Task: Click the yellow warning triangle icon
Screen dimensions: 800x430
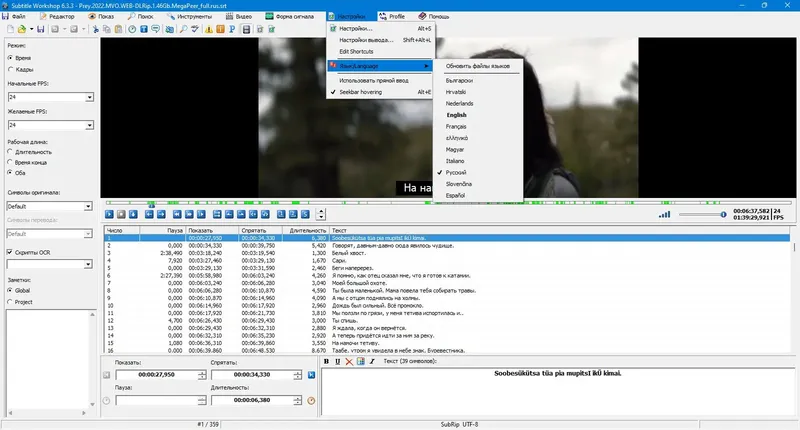Action: [209, 29]
